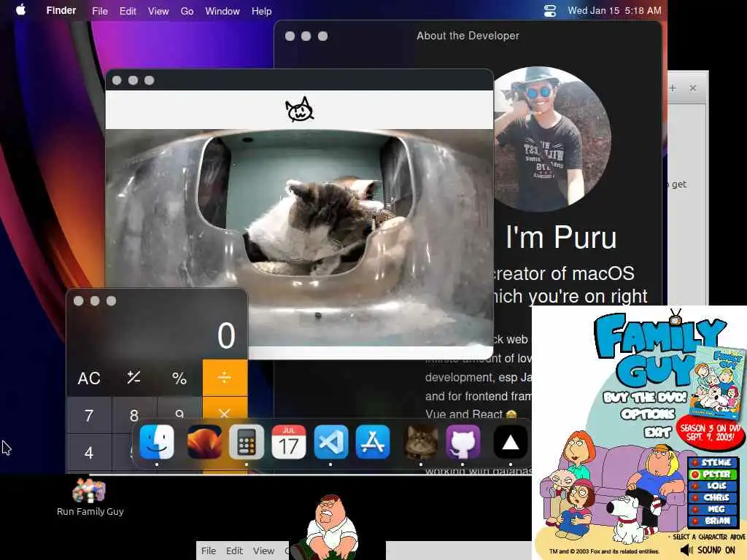The width and height of the screenshot is (747, 560).
Task: Open the App Store dock icon
Action: coord(373,443)
